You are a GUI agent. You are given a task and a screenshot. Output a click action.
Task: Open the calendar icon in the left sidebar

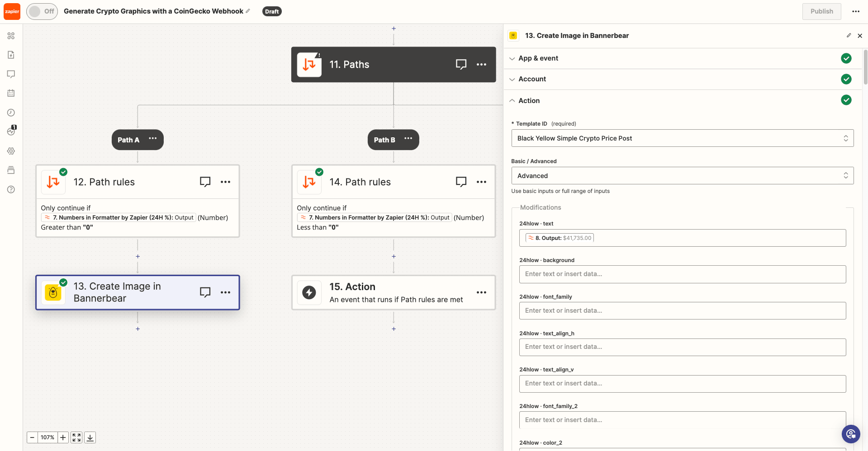click(11, 93)
